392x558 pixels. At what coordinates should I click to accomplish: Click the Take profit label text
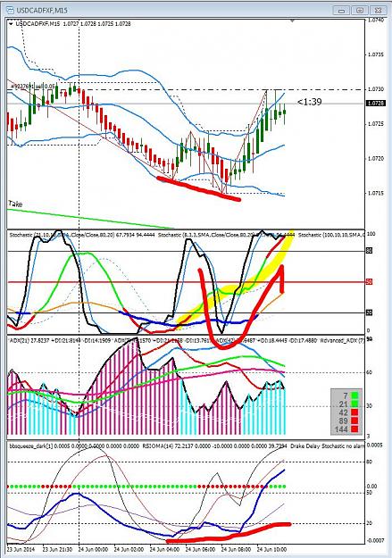(x=15, y=204)
